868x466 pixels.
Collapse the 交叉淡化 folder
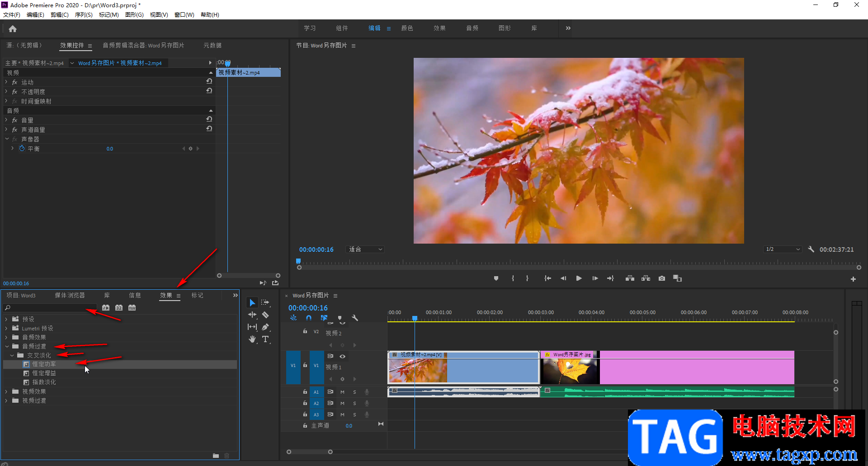point(12,355)
